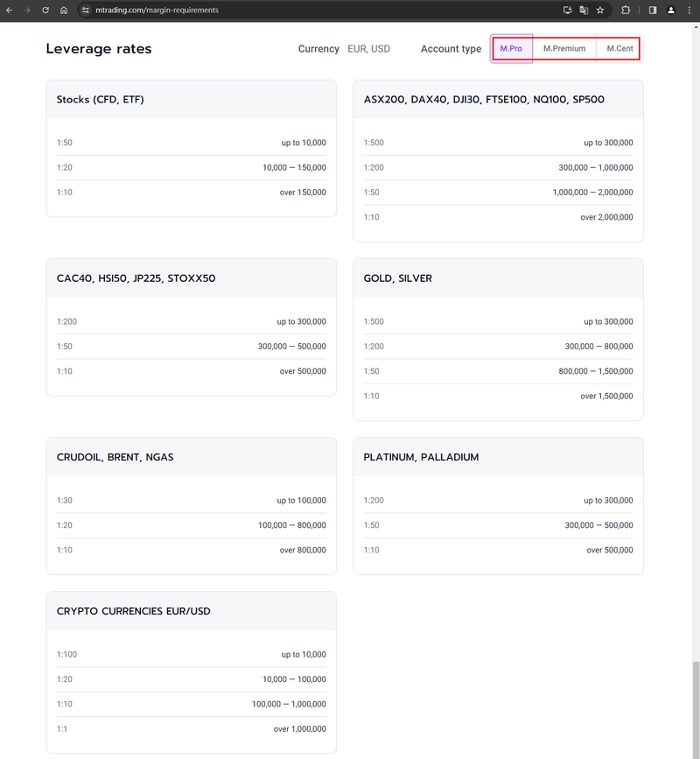Click the Stocks (CFD, ETF) card header
Image resolution: width=700 pixels, height=759 pixels.
coord(191,100)
